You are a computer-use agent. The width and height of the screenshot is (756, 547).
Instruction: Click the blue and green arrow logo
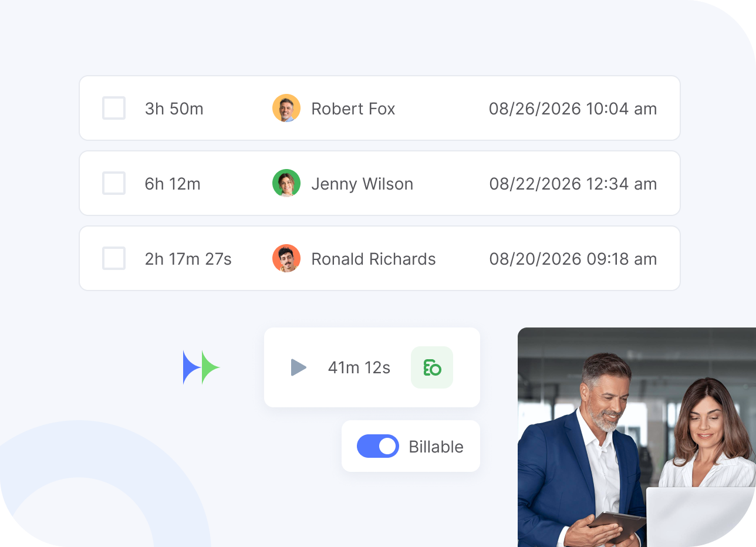[x=201, y=368]
